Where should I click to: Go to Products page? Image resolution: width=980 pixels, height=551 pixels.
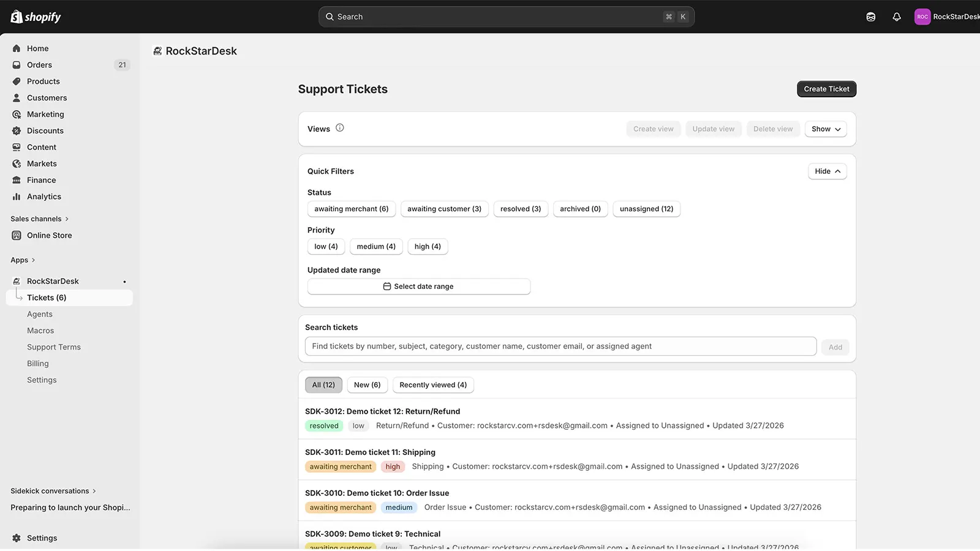tap(43, 81)
